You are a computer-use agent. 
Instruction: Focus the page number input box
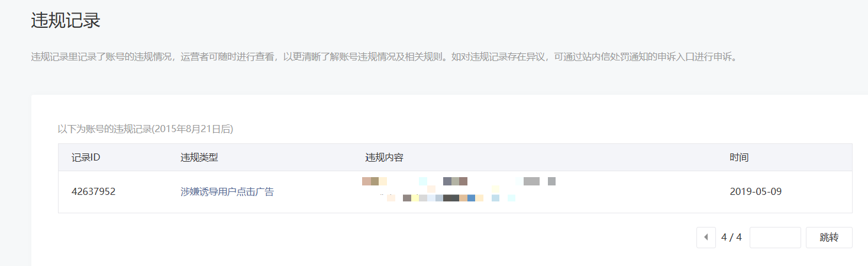[775, 238]
